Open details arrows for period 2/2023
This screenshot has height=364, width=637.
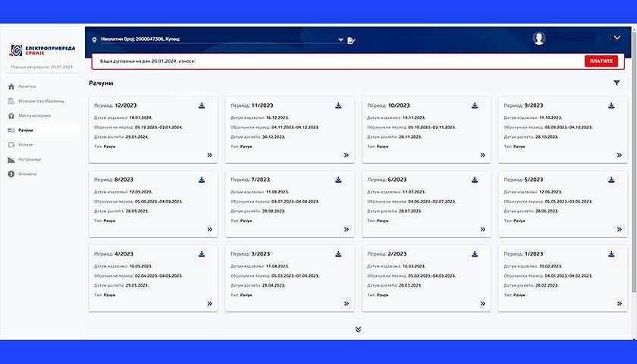pos(482,304)
